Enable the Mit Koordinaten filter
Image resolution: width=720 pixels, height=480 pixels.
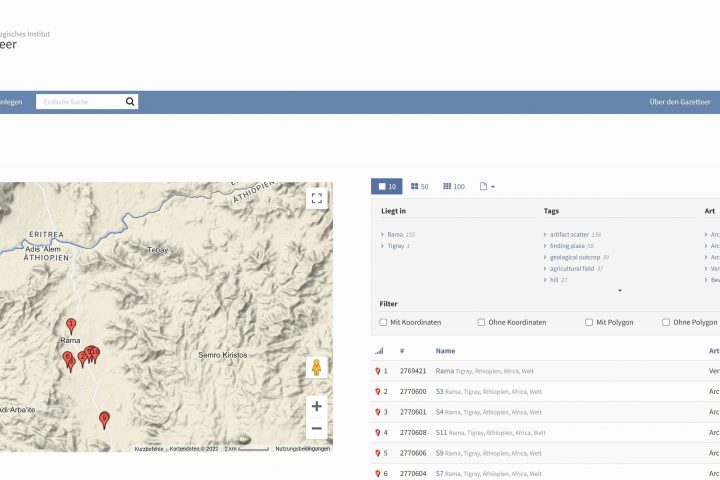coord(383,322)
